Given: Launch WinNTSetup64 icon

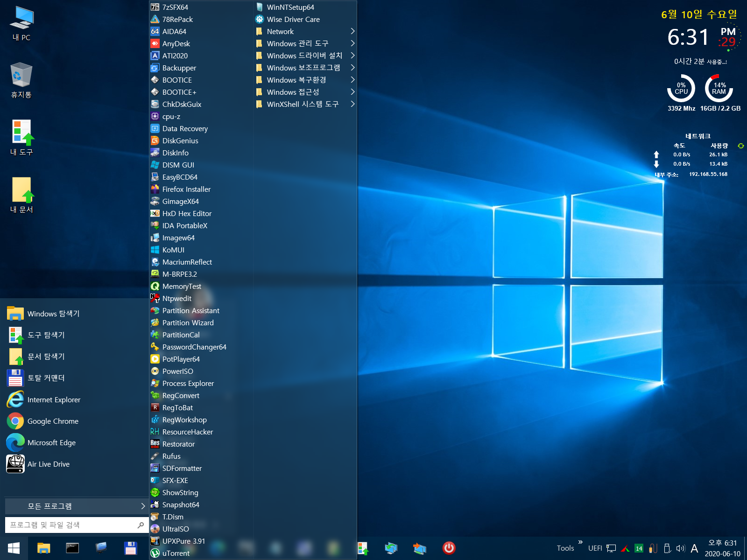Looking at the screenshot, I should point(260,7).
